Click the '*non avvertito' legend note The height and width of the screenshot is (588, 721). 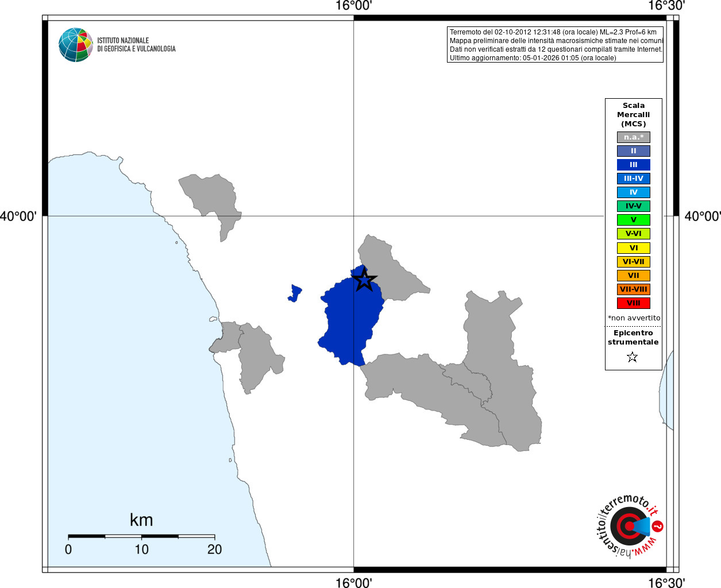(x=634, y=318)
